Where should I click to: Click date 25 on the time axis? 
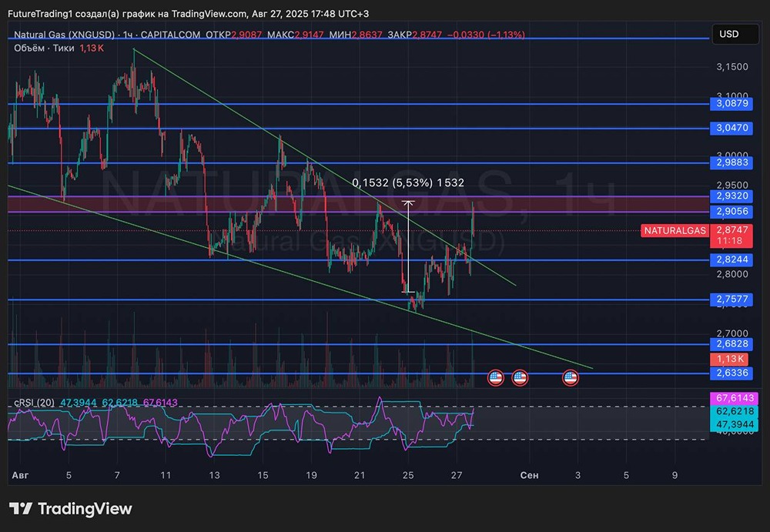(x=408, y=475)
